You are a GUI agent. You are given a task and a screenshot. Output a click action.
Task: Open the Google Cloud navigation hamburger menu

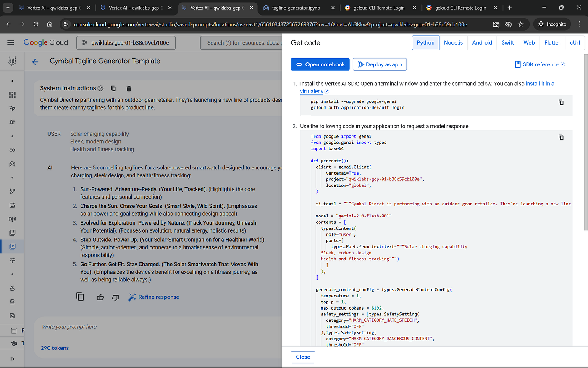click(11, 42)
